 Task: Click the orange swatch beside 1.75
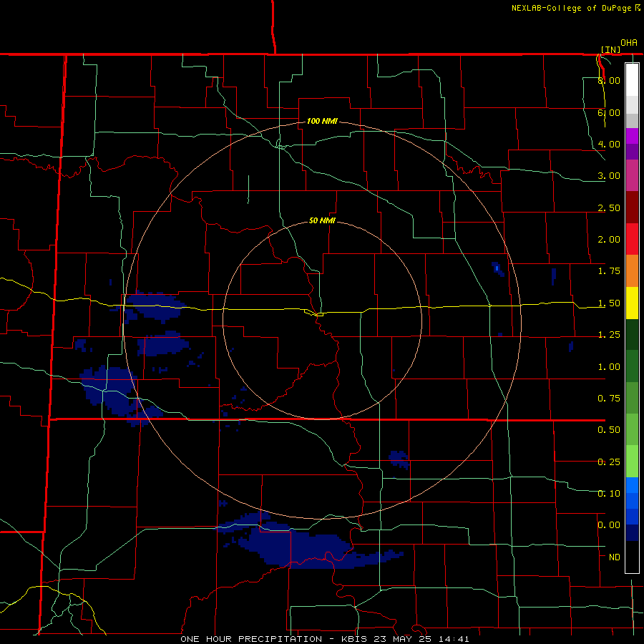click(x=632, y=271)
